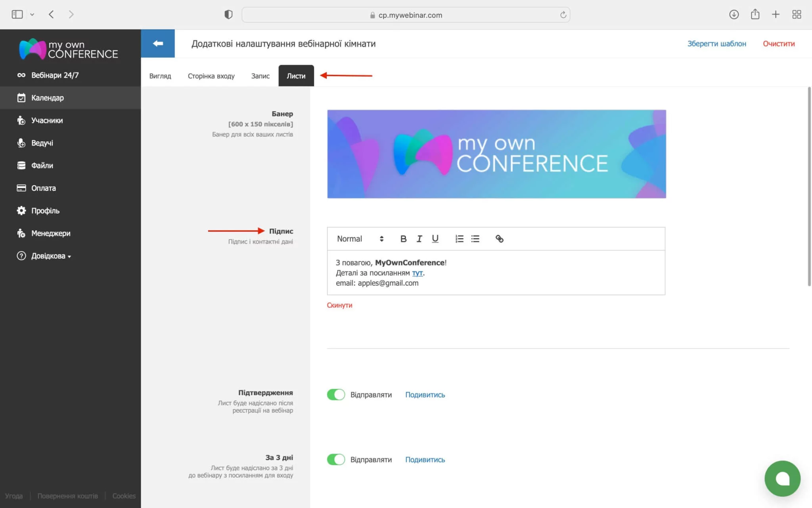
Task: Click Зберегти шаблон link
Action: pyautogui.click(x=716, y=44)
